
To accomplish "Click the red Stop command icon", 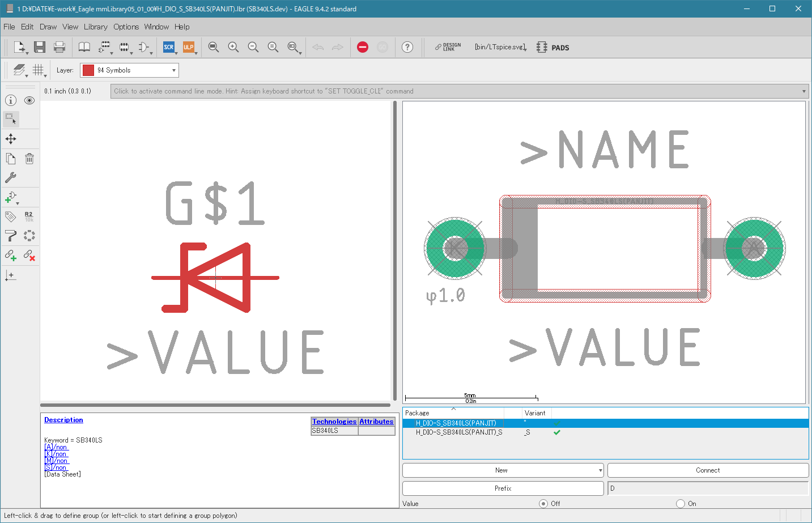I will 363,47.
